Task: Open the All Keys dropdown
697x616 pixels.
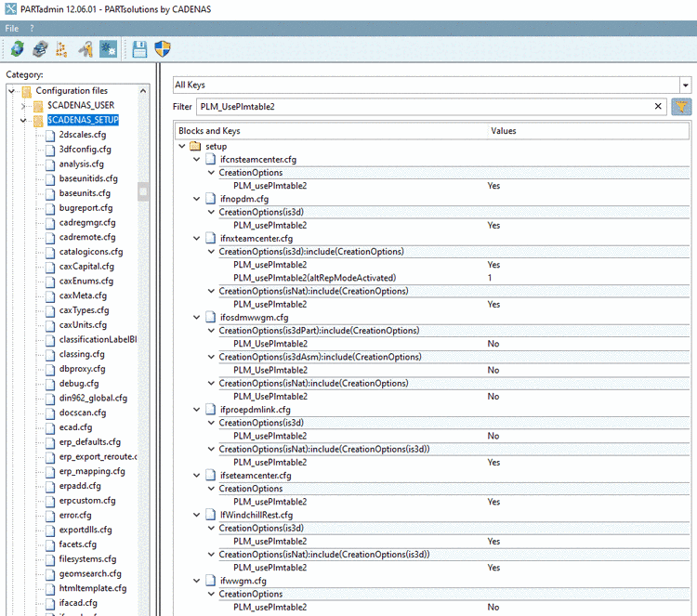Action: 685,85
